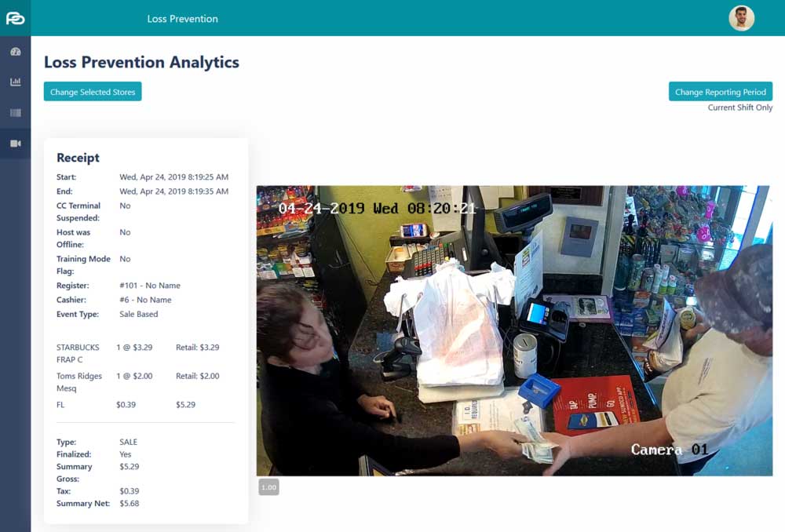Click cashier value #6 - No Name
The image size is (785, 532).
coord(145,300)
